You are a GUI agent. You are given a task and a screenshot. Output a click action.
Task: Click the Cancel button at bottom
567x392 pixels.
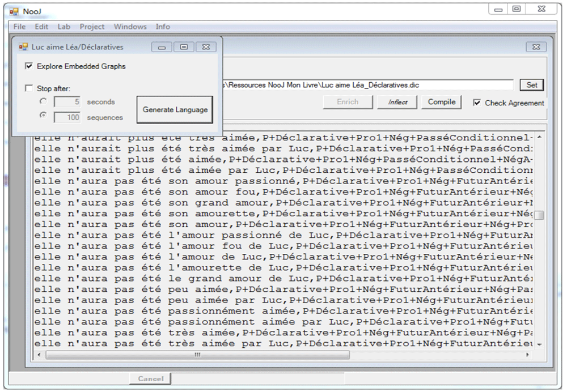click(150, 378)
